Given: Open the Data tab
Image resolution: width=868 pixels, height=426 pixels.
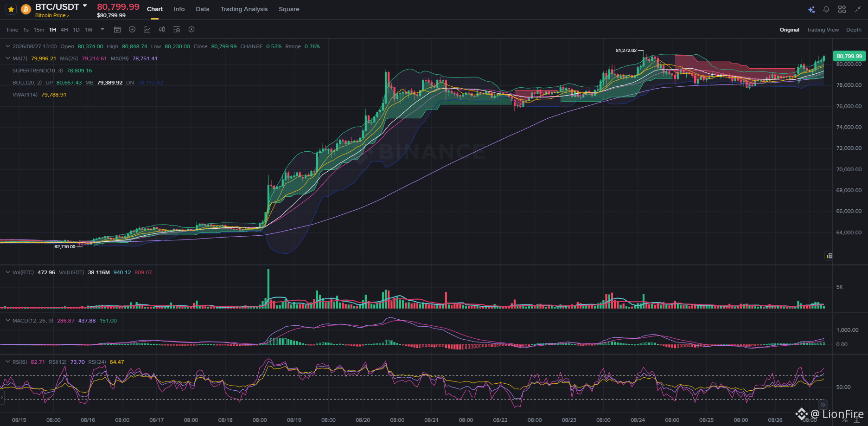Looking at the screenshot, I should pos(203,9).
